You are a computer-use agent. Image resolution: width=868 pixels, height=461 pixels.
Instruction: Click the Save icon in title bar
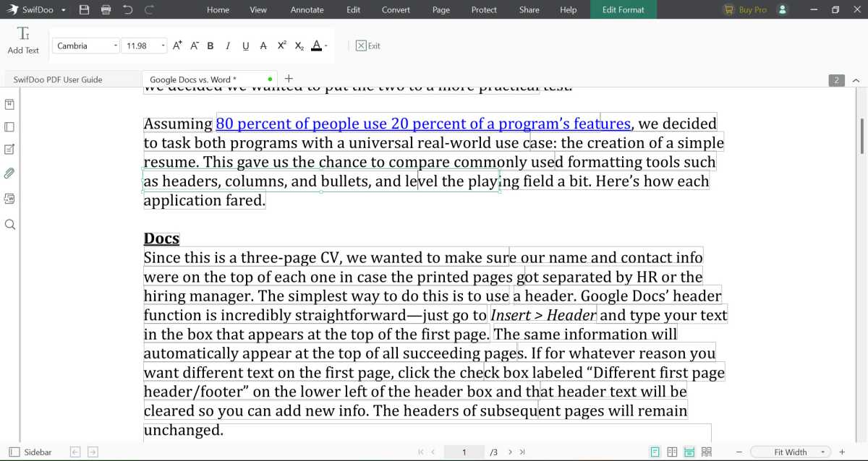click(x=85, y=10)
